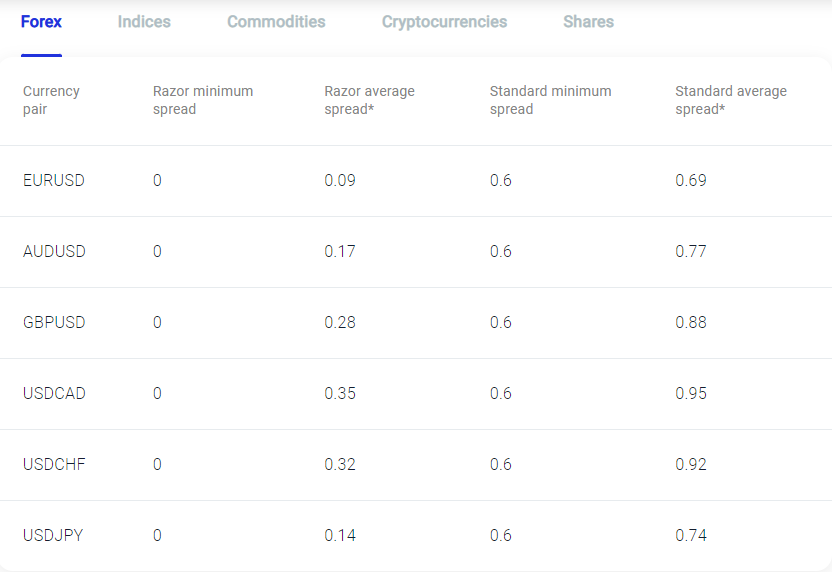Click the GBPUSD currency pair
The height and width of the screenshot is (572, 832).
tap(54, 323)
